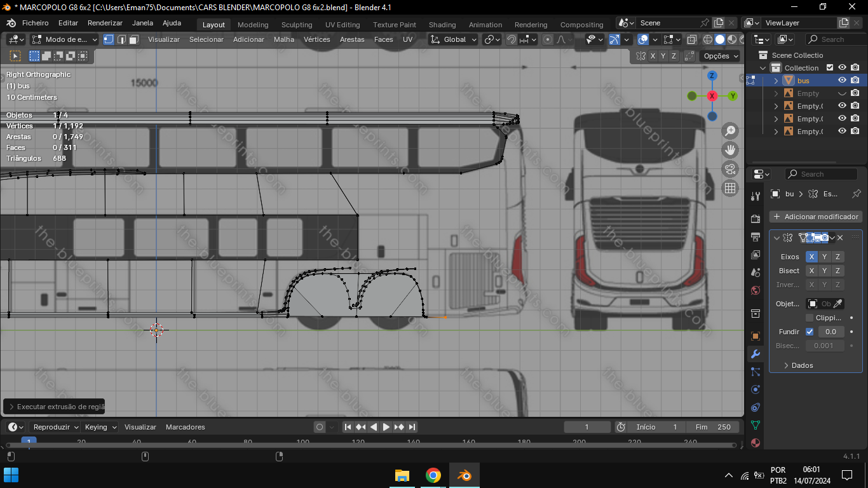The image size is (868, 488).
Task: Open the Object Data mesh tab
Action: pos(756,425)
